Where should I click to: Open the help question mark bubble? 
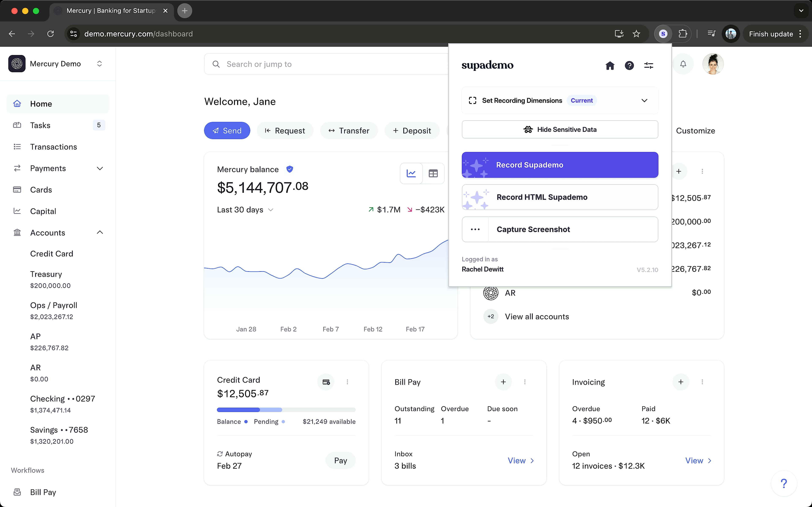pos(784,483)
